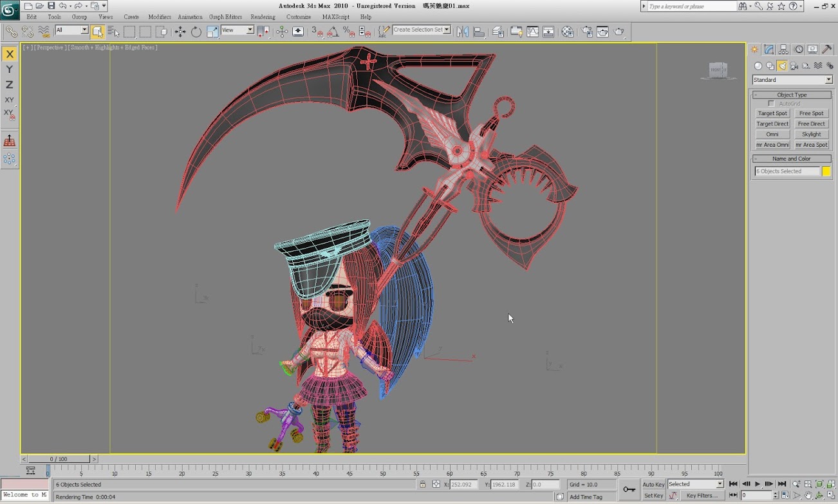Screen dimensions: 838x504
Task: Collapse the Name and Color rollout
Action: coord(792,158)
